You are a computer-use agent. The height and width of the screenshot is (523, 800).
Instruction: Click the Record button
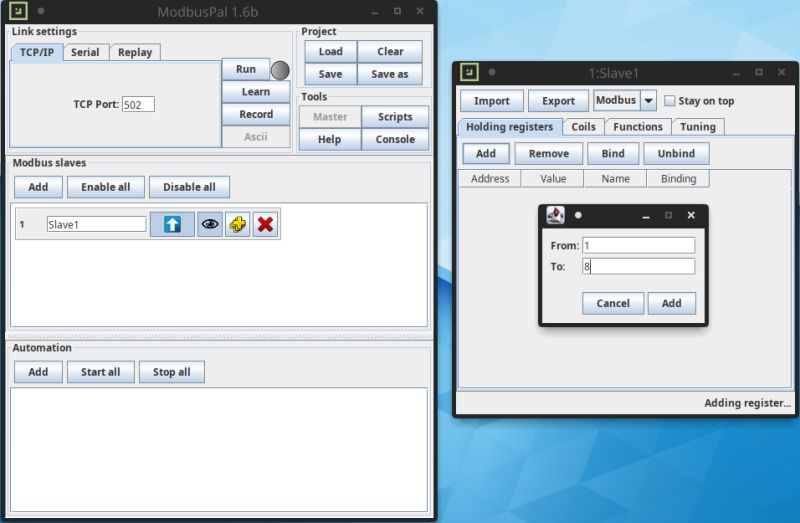[x=256, y=114]
